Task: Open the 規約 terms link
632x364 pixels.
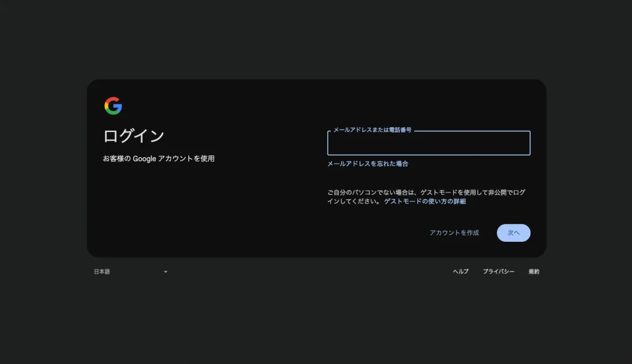Action: [534, 271]
